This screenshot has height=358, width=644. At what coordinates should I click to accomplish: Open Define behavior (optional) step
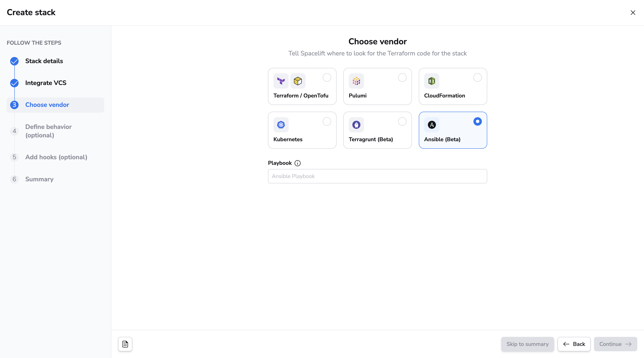click(x=48, y=131)
